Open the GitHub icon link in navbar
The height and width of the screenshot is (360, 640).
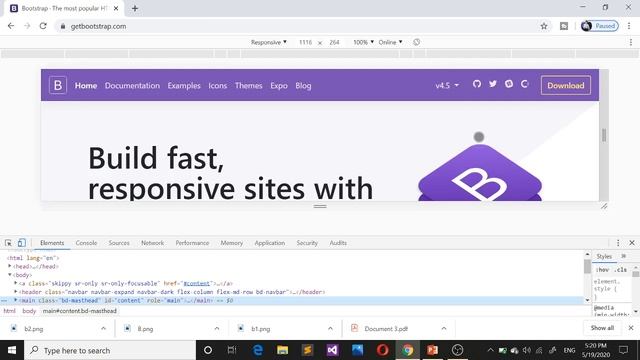(x=477, y=84)
